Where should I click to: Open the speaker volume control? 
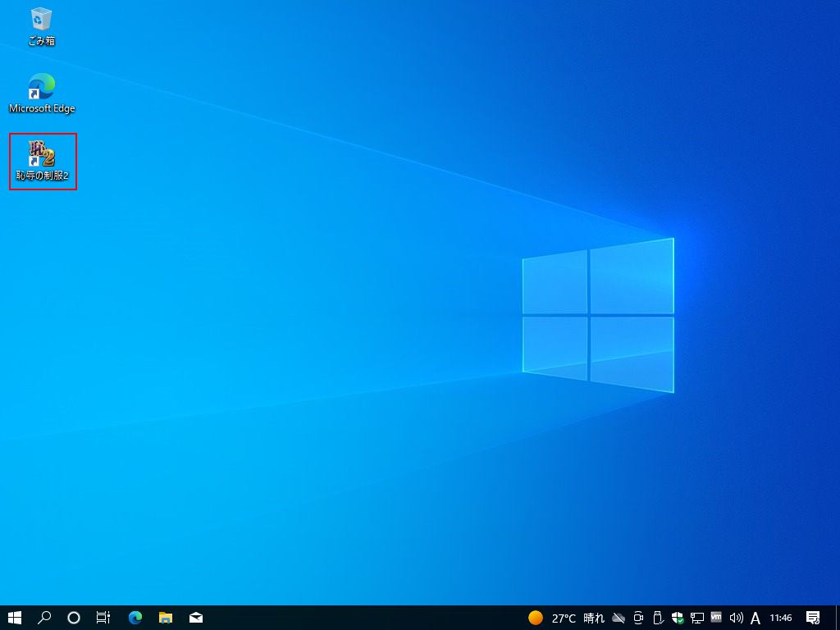(736, 619)
